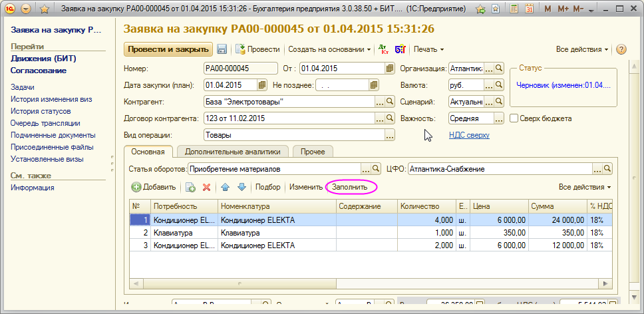Screen dimensions: 644x314
Task: Click the Количество column header
Action: [x=426, y=206]
